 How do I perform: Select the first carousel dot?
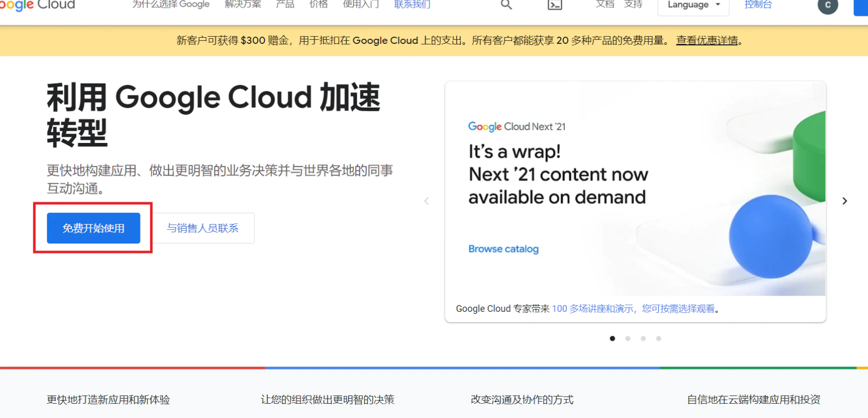[612, 338]
